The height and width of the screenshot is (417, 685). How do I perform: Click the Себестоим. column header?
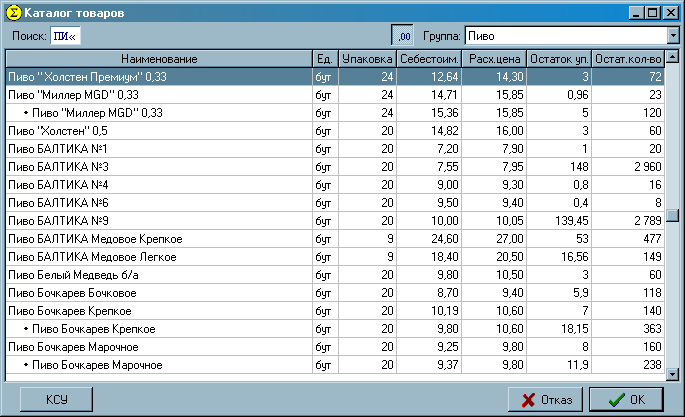coord(429,59)
